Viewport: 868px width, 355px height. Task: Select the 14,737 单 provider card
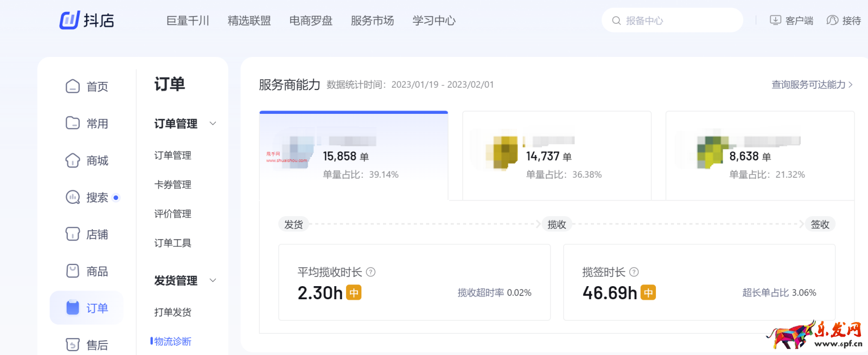(557, 156)
